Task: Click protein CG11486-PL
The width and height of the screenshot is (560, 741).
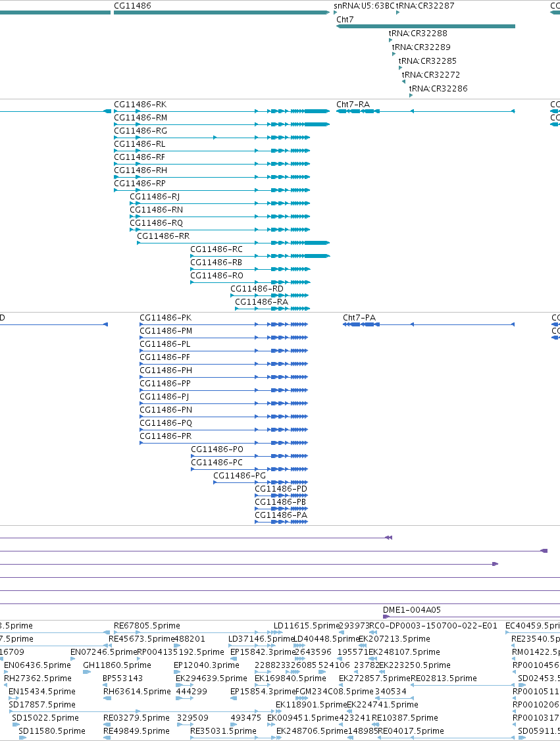Action: [x=165, y=344]
